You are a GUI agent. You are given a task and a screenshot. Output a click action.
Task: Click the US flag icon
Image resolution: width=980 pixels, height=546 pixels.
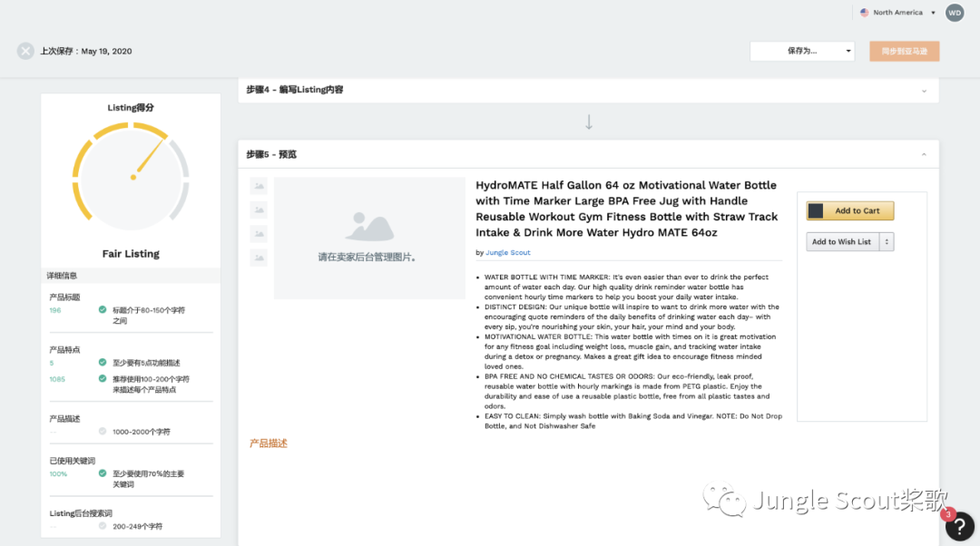click(x=865, y=13)
